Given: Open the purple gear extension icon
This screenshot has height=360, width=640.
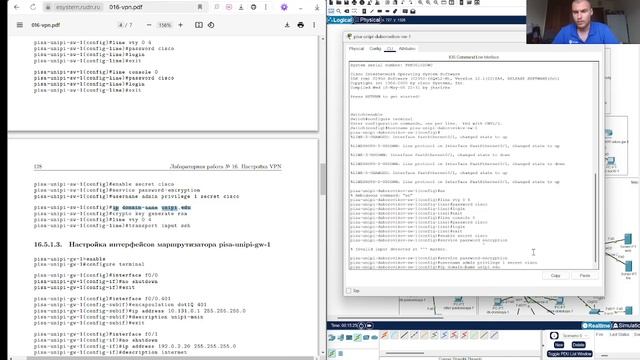Looking at the screenshot, I should point(284,7).
